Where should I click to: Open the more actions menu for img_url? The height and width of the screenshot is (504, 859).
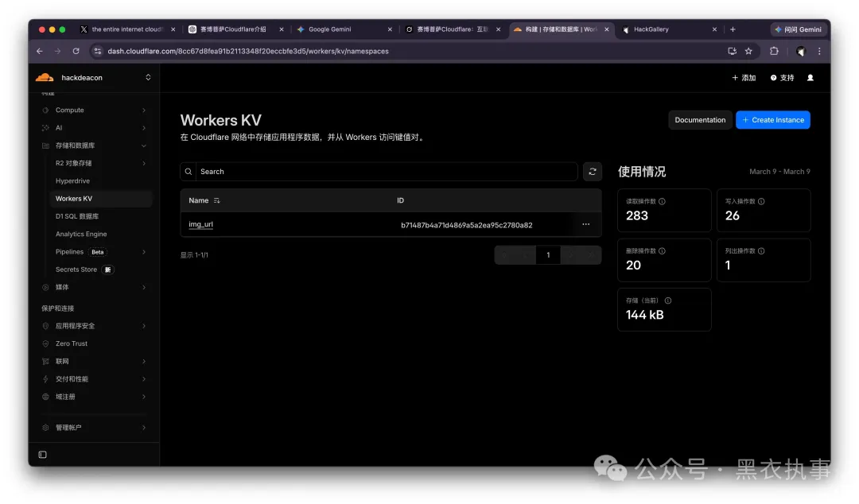point(585,225)
